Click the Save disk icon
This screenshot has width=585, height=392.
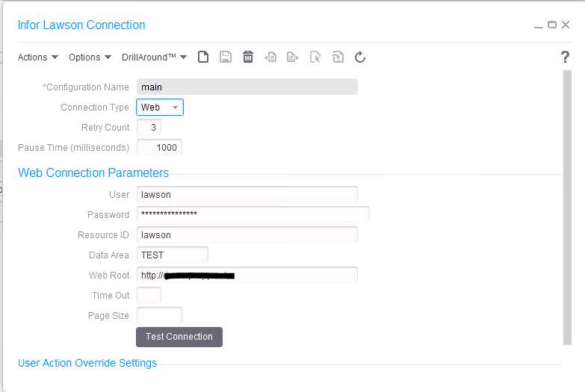pyautogui.click(x=226, y=57)
